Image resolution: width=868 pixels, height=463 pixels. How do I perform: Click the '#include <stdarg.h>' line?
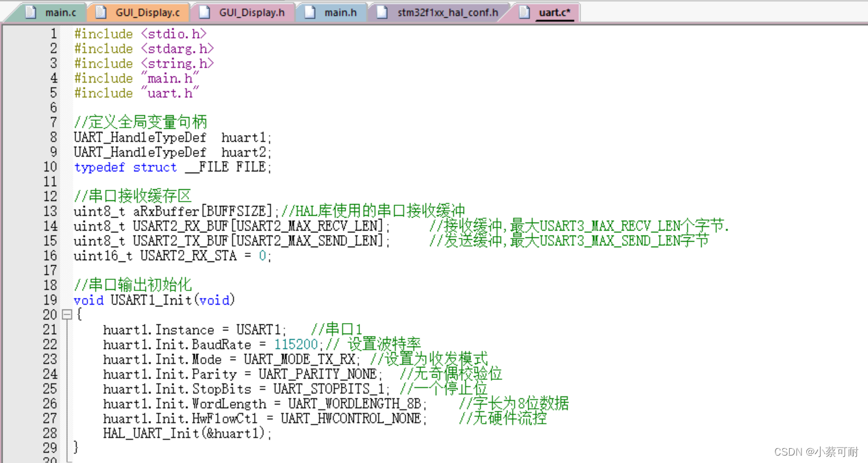(144, 49)
